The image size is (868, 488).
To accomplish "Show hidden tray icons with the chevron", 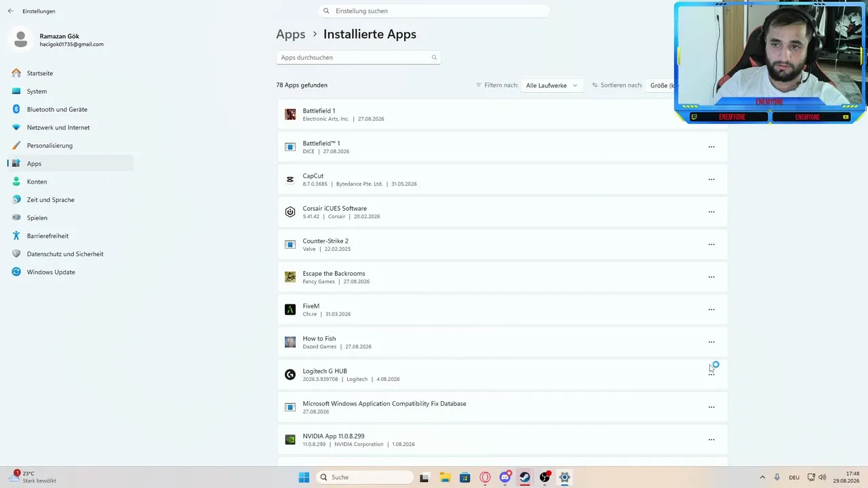I will 762,477.
